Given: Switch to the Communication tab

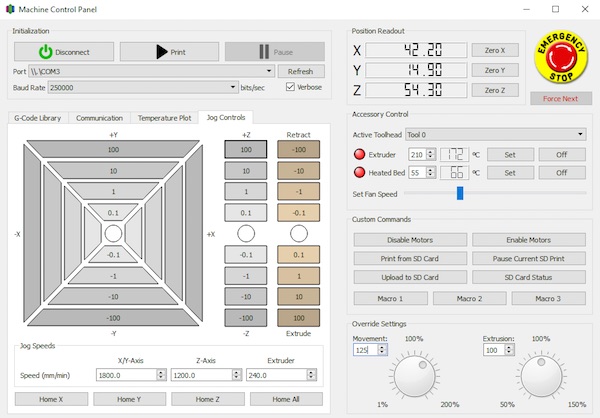Looking at the screenshot, I should pyautogui.click(x=99, y=118).
